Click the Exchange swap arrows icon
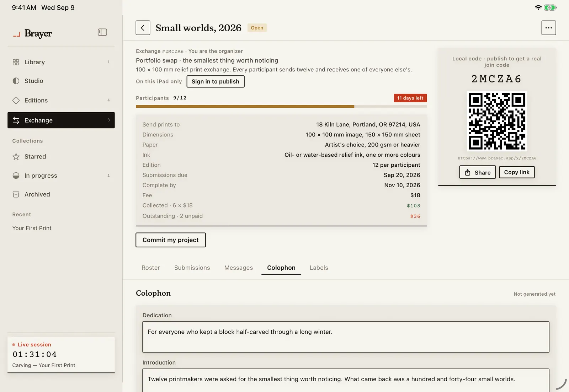Image resolution: width=569 pixels, height=392 pixels. [x=16, y=120]
